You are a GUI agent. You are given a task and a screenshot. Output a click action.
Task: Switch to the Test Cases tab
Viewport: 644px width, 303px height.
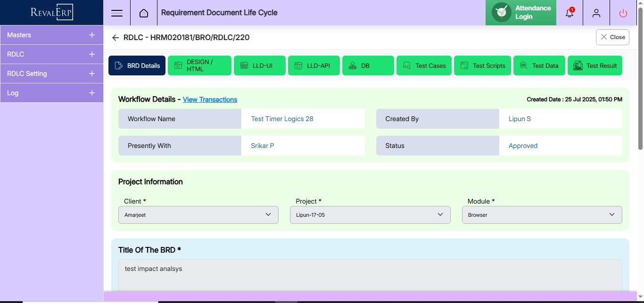click(424, 66)
